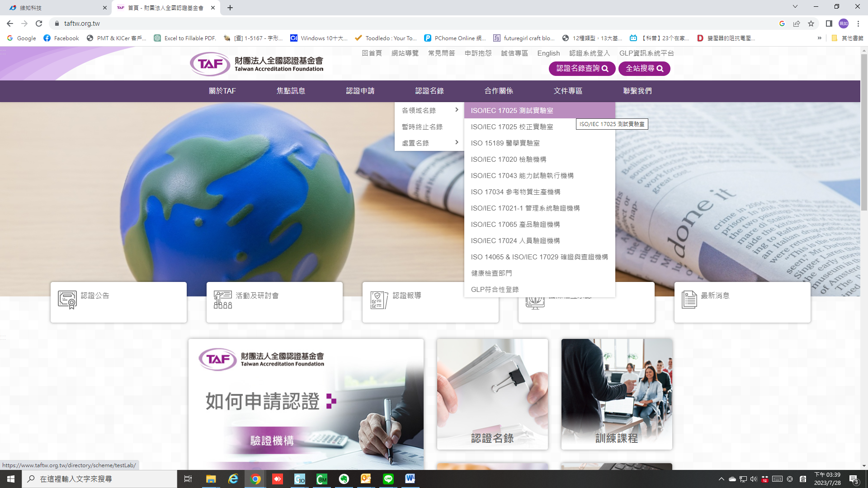Image resolution: width=868 pixels, height=488 pixels.
Task: Go to 回首頁 link
Action: 372,53
